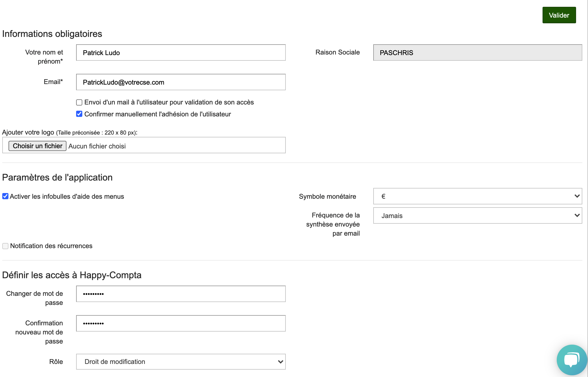Click the Changer de mot de passe field
This screenshot has width=588, height=377.
tap(181, 294)
